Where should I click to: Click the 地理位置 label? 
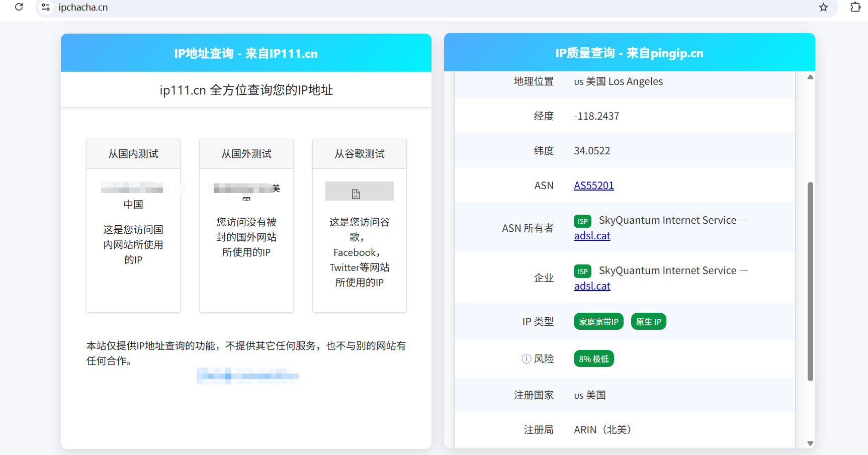click(x=534, y=81)
